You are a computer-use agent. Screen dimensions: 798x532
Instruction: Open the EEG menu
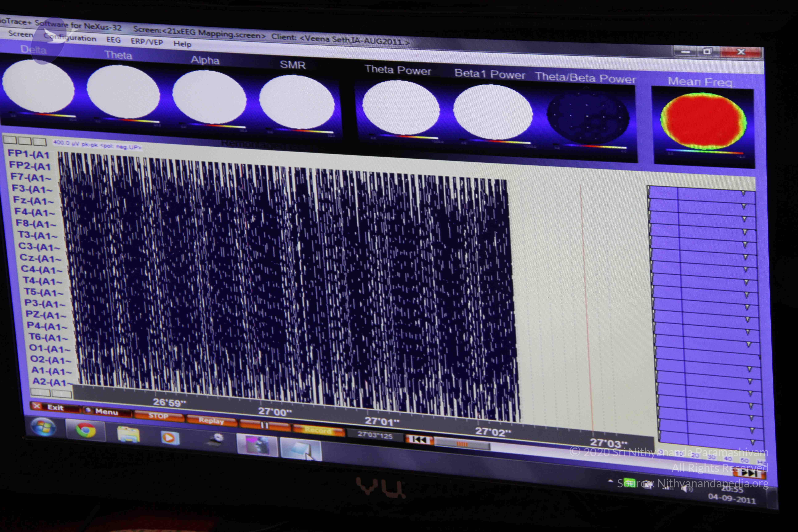coord(113,40)
